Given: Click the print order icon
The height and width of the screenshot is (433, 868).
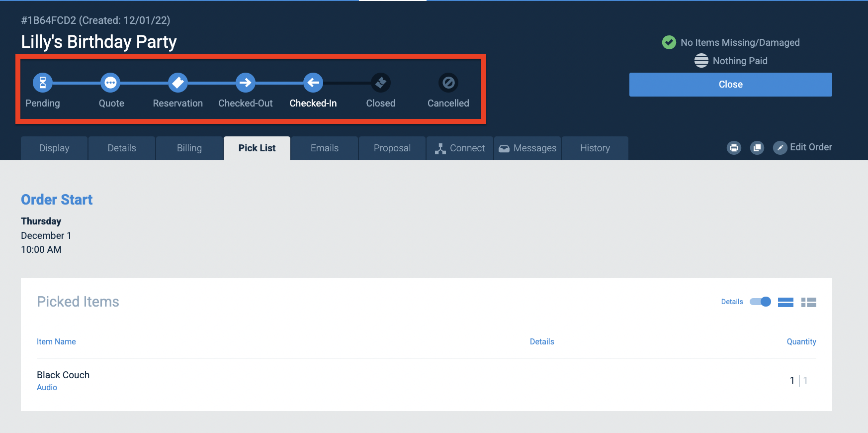Looking at the screenshot, I should click(x=734, y=148).
